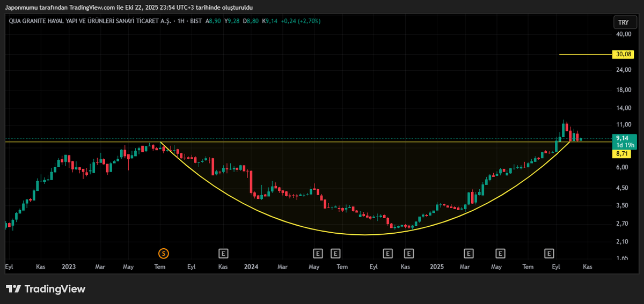644x304 pixels.
Task: Click the Y9,28 high value in header
Action: (232, 21)
